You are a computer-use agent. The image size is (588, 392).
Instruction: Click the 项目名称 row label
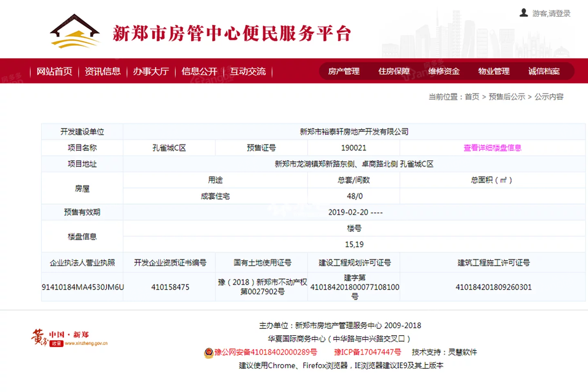click(82, 148)
